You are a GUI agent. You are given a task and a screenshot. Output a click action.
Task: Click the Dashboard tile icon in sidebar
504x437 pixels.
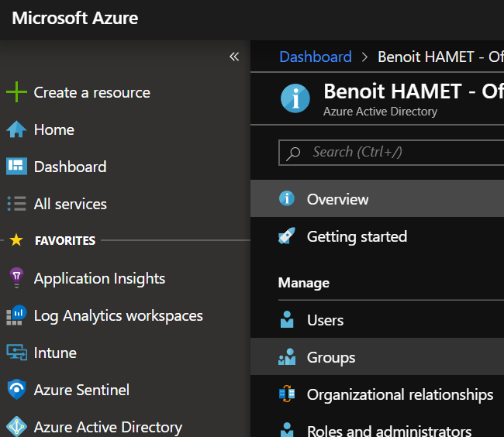click(x=16, y=167)
